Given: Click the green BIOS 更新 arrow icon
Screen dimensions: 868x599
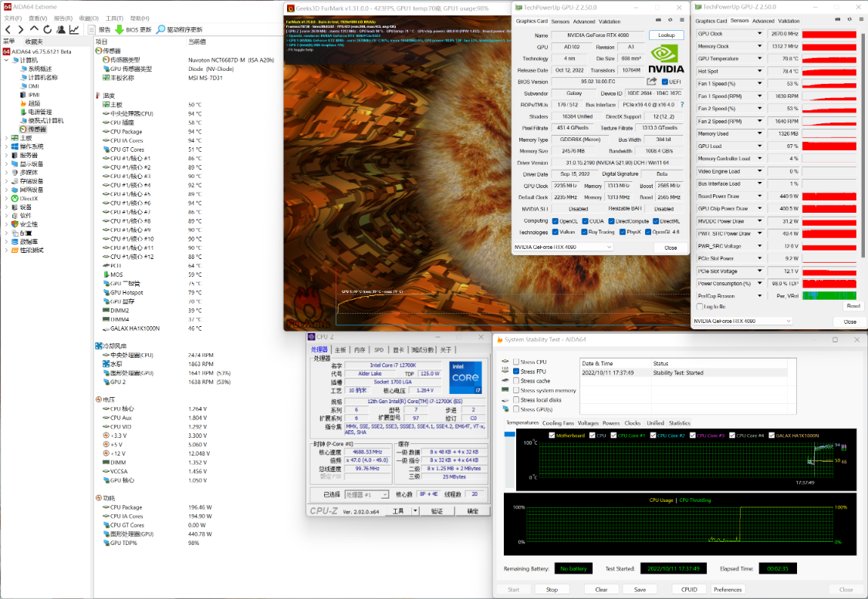Looking at the screenshot, I should (x=120, y=29).
